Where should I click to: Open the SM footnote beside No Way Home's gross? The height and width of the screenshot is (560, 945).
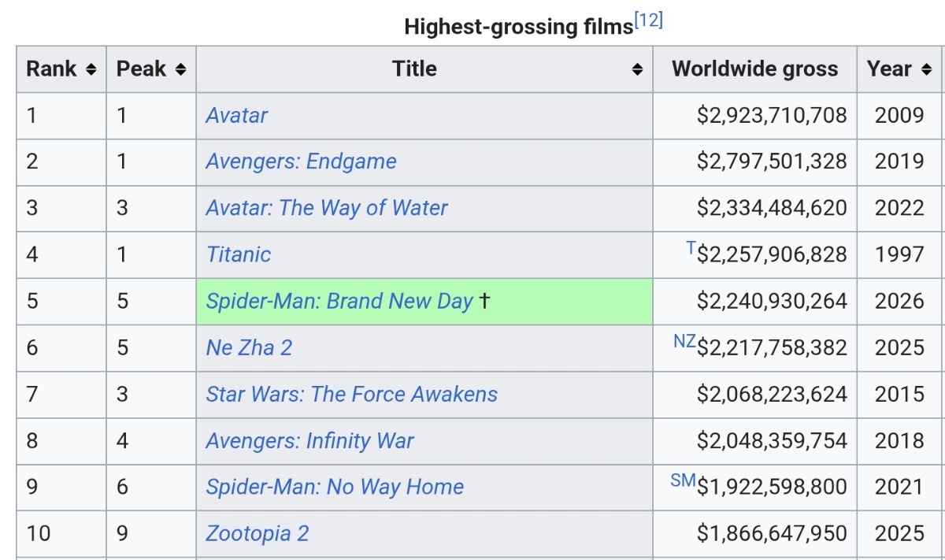[x=684, y=480]
